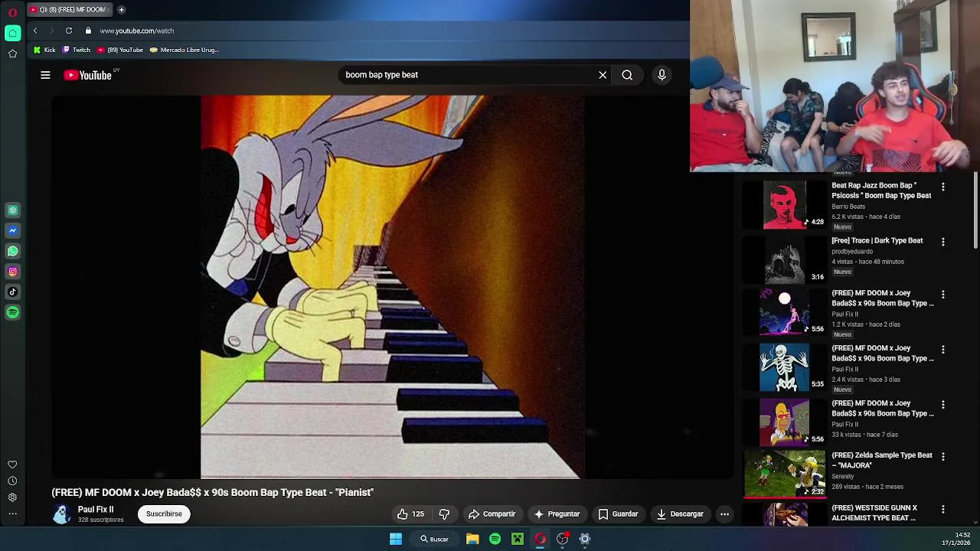Image resolution: width=980 pixels, height=551 pixels.
Task: Open the Paul Fix II channel name
Action: [x=96, y=510]
